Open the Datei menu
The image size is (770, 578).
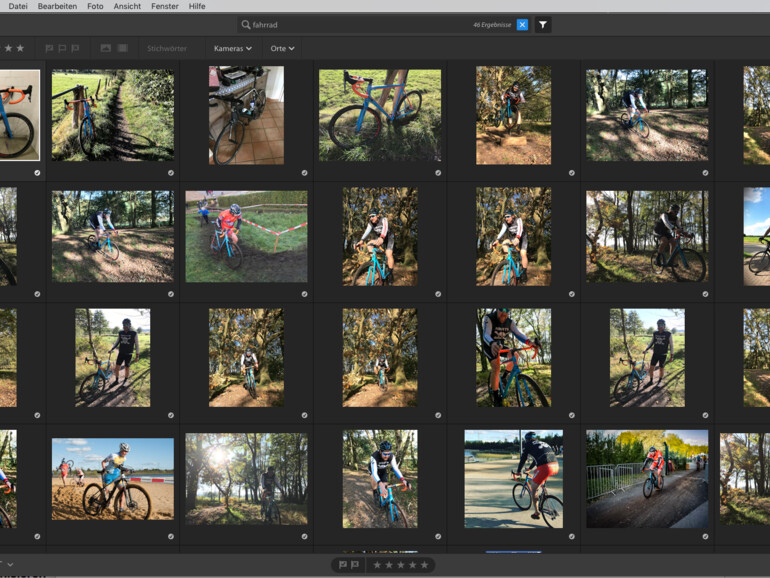(x=18, y=6)
